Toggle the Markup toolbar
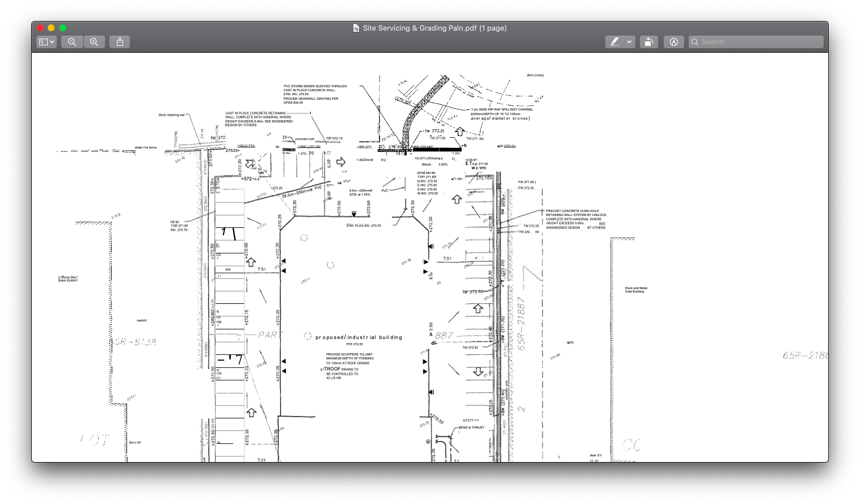The width and height of the screenshot is (860, 504). pyautogui.click(x=674, y=41)
